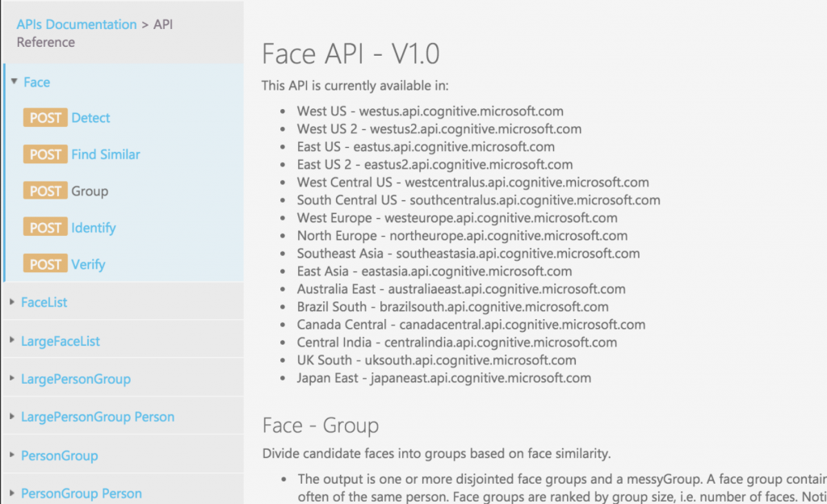Click the Japan East endpoint entry
The image size is (827, 504).
[443, 378]
